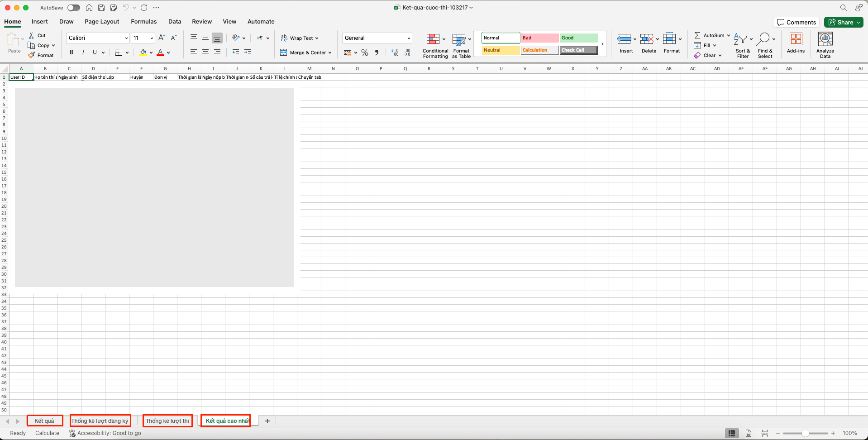Click the Bold formatting icon
This screenshot has width=868, height=440.
coord(72,53)
